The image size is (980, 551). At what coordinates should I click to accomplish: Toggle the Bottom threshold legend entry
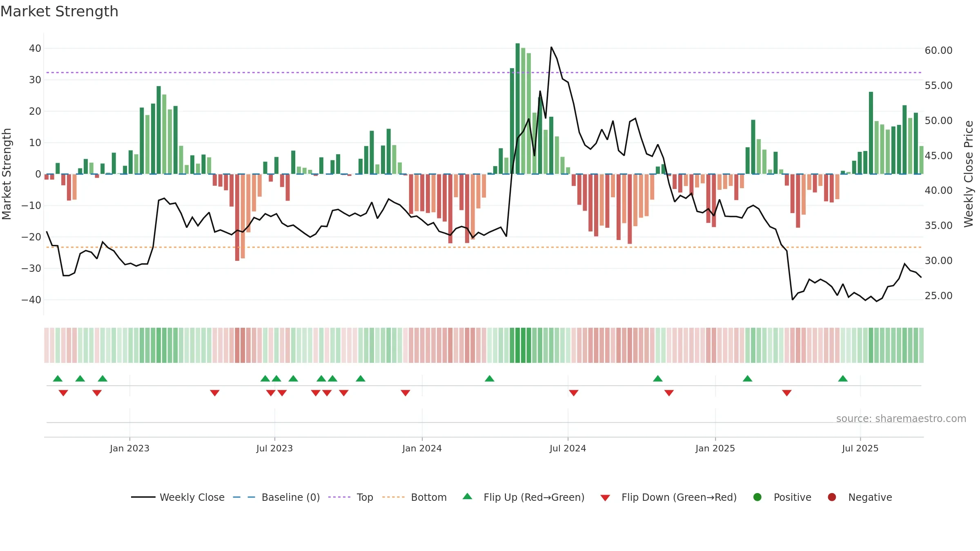coord(414,497)
